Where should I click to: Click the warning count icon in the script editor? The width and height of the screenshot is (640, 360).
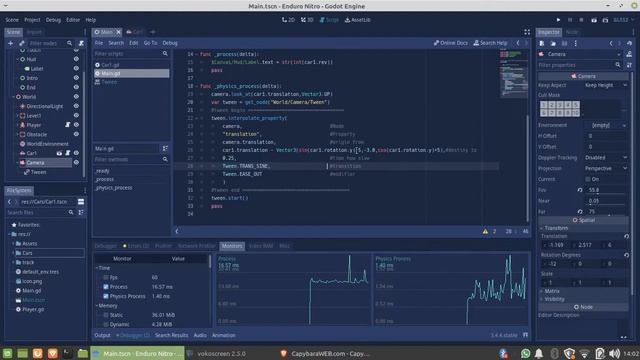(x=485, y=231)
